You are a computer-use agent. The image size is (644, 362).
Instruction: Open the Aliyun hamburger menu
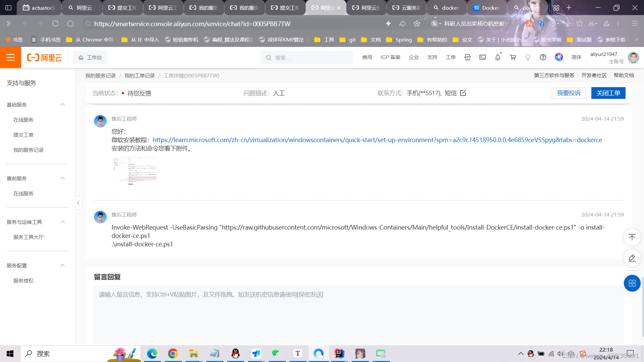coord(10,58)
